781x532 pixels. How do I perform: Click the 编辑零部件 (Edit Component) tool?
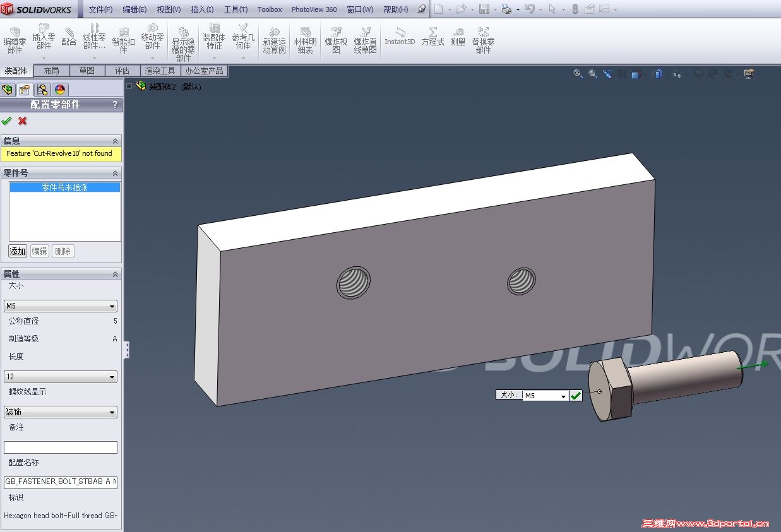coord(15,40)
